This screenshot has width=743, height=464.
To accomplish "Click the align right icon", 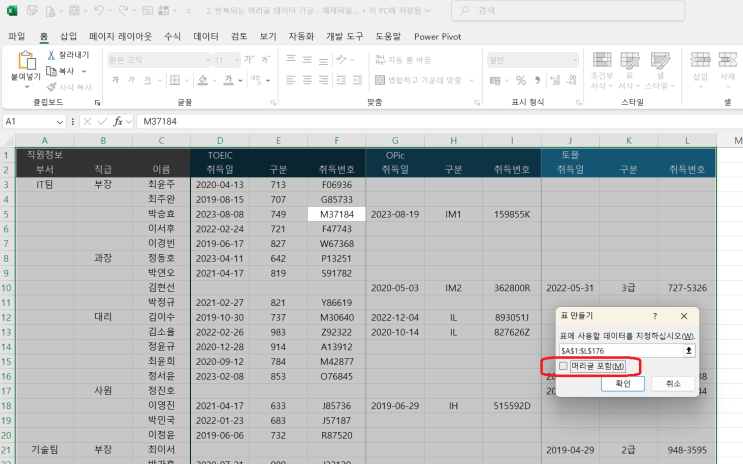I will pyautogui.click(x=323, y=80).
